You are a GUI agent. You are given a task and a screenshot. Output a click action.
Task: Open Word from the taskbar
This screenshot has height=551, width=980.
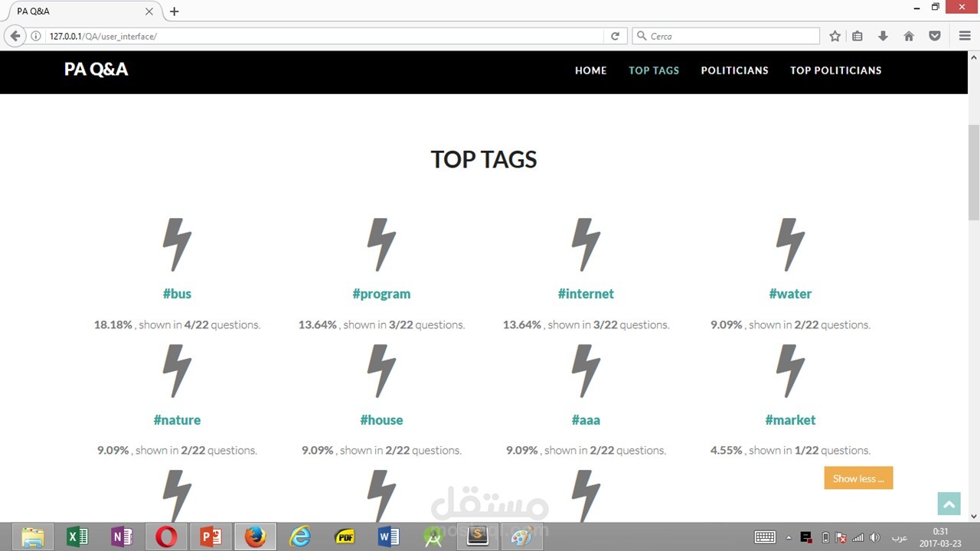point(388,537)
